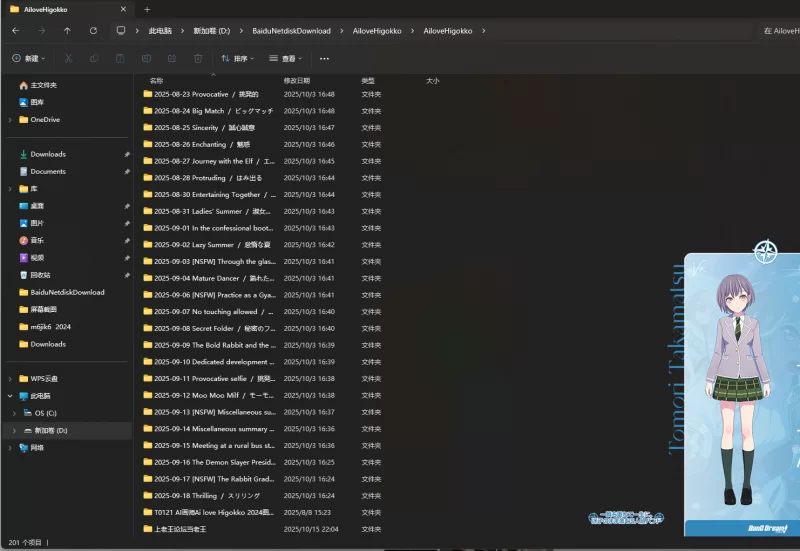Unpin Documents using its pin icon
This screenshot has width=800, height=551.
click(127, 171)
